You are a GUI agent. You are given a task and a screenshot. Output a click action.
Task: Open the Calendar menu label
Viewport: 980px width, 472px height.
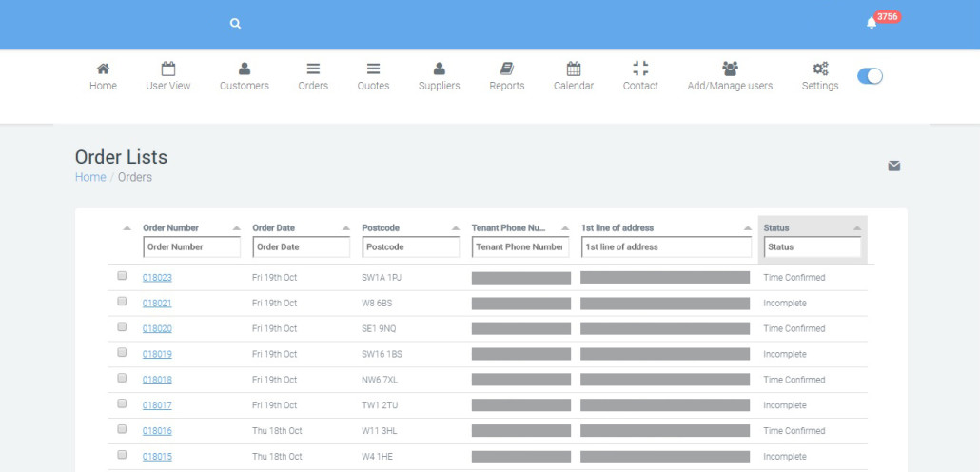click(x=574, y=86)
